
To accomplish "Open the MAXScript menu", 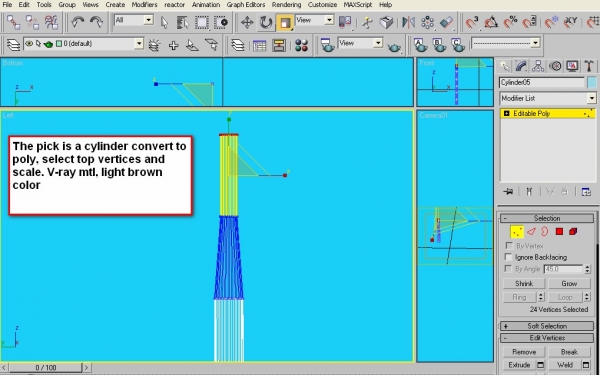I will 357,5.
